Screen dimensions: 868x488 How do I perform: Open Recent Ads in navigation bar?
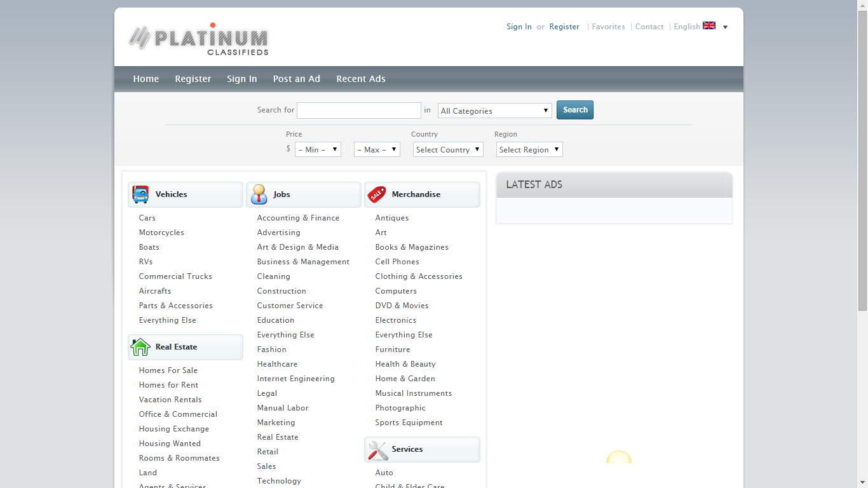pos(360,79)
